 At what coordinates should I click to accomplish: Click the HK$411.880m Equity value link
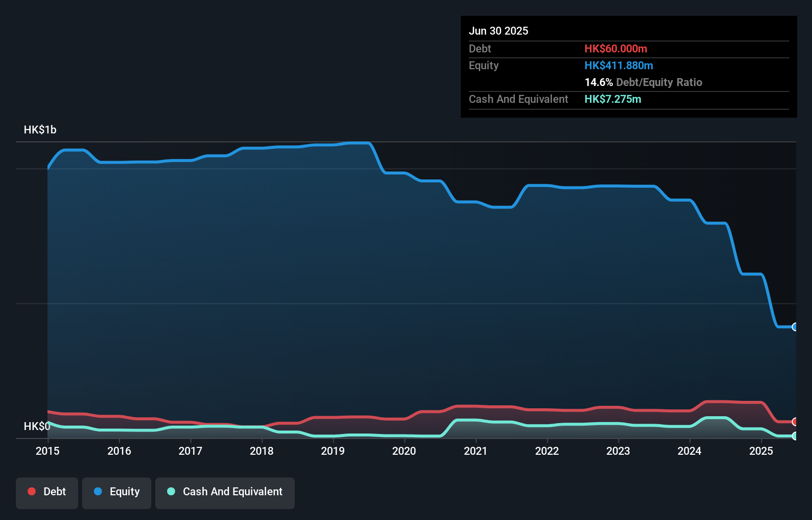tap(619, 65)
